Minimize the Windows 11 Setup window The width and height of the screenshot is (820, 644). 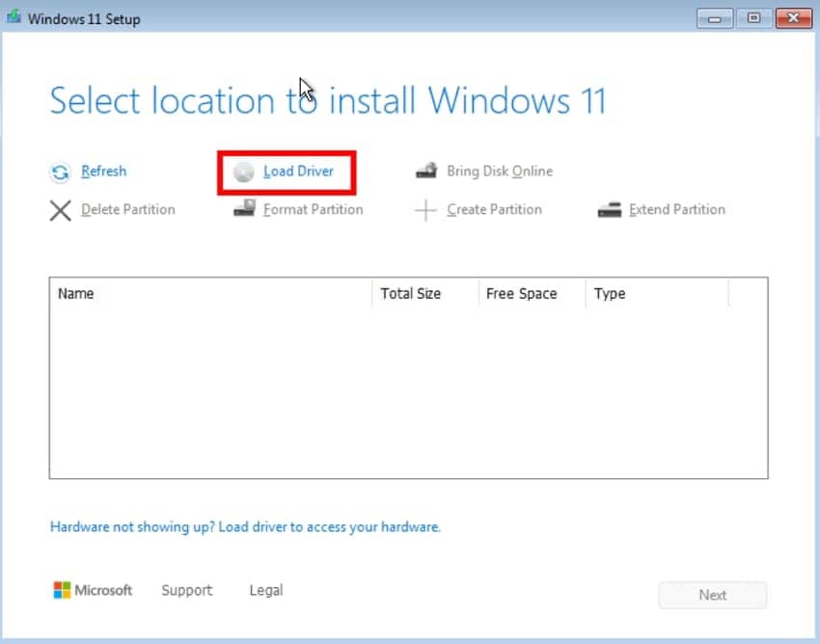714,19
